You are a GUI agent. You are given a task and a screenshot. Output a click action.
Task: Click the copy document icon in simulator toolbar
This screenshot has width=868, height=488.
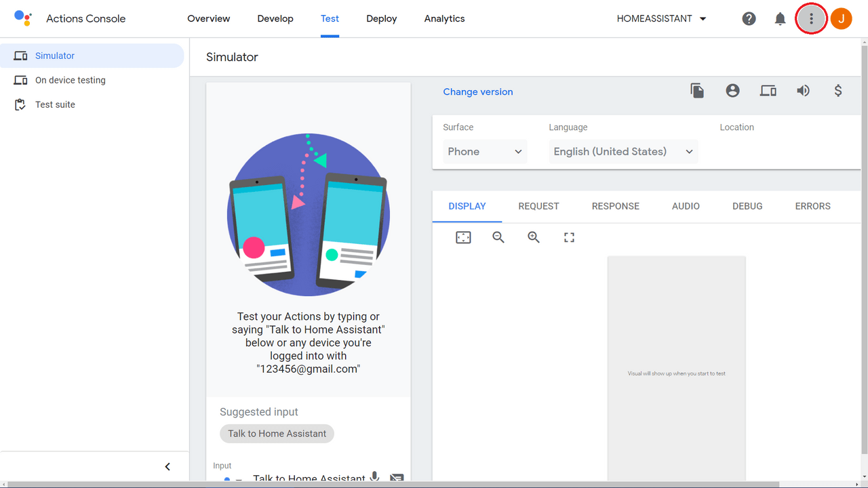coord(697,91)
